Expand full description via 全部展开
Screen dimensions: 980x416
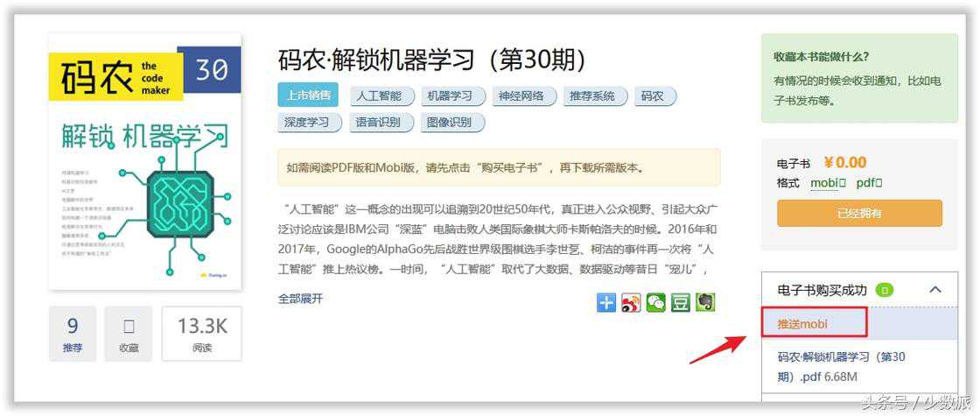301,299
